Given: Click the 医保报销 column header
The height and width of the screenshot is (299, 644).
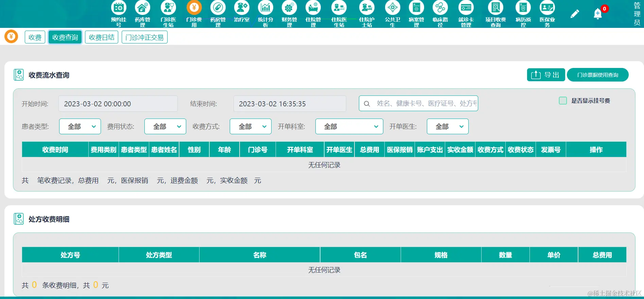Looking at the screenshot, I should 400,149.
